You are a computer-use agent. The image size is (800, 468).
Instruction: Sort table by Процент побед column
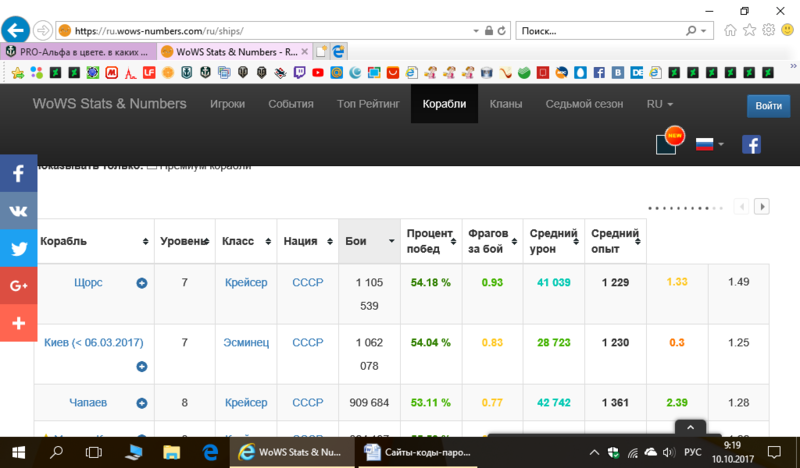click(431, 241)
